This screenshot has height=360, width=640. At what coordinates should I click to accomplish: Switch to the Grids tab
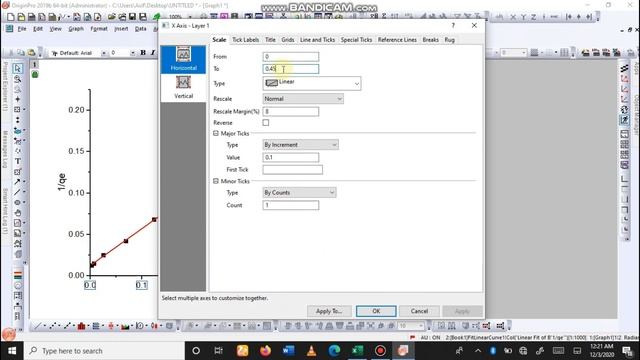[x=288, y=40]
